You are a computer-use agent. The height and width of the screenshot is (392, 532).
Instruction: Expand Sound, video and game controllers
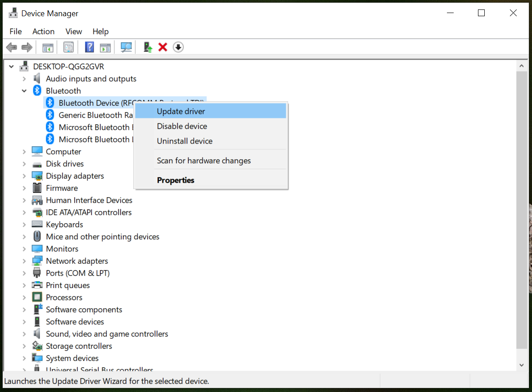24,334
